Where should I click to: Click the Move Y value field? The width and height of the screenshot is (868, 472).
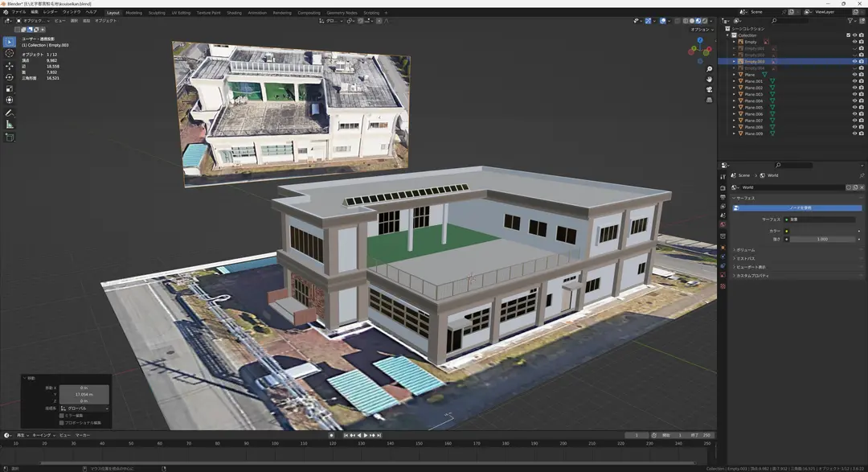pyautogui.click(x=84, y=395)
